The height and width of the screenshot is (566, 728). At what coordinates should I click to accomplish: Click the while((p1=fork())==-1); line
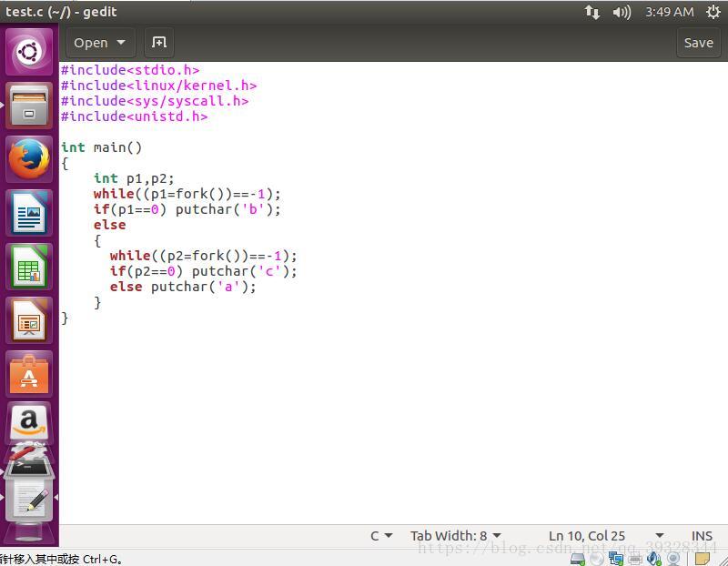point(187,194)
